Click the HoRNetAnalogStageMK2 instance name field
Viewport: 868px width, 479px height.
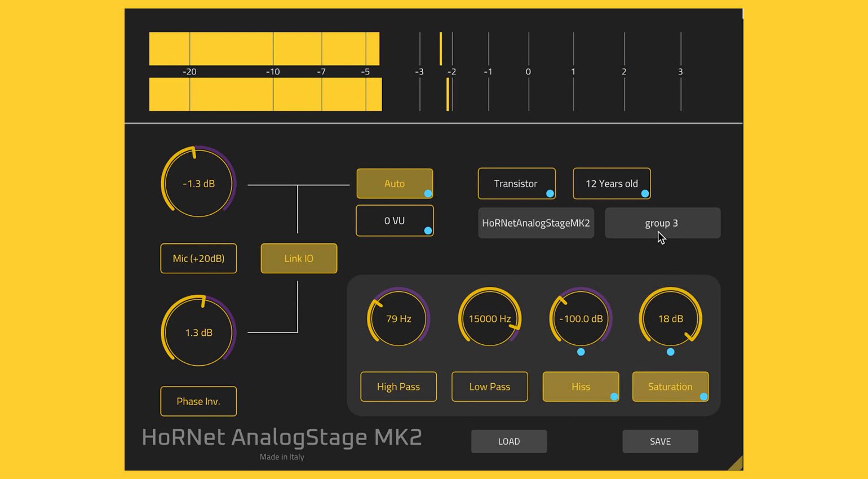point(535,223)
